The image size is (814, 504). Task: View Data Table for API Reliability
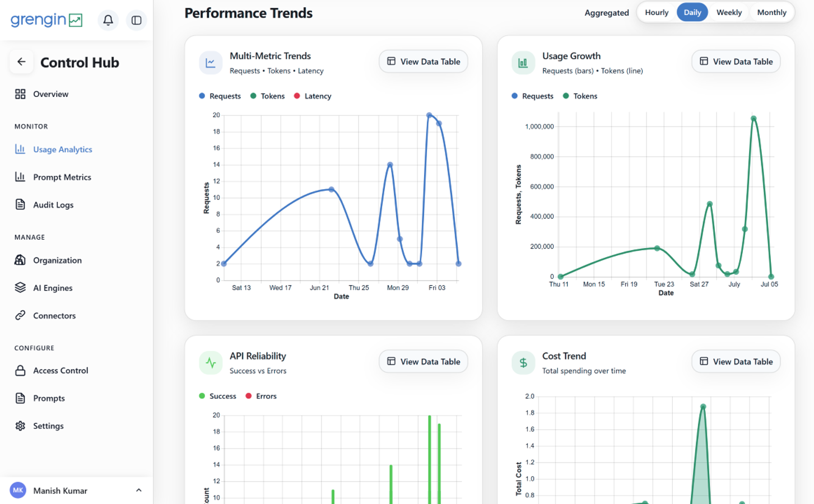point(424,361)
